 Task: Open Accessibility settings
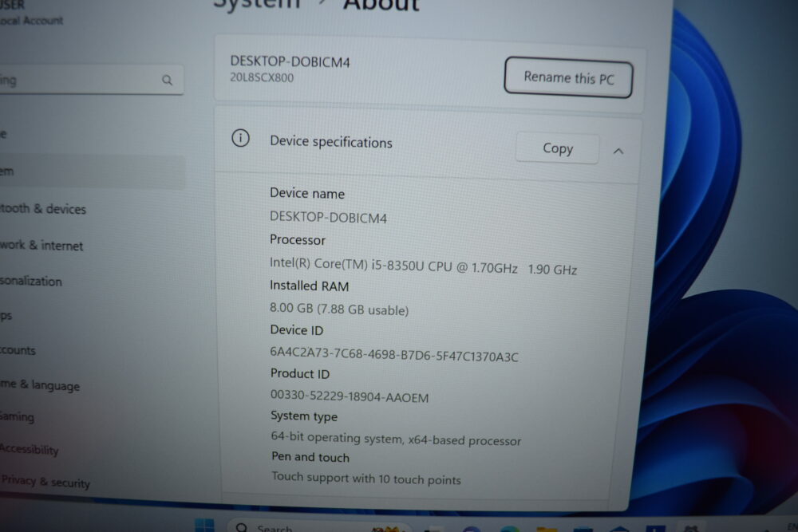pyautogui.click(x=30, y=450)
